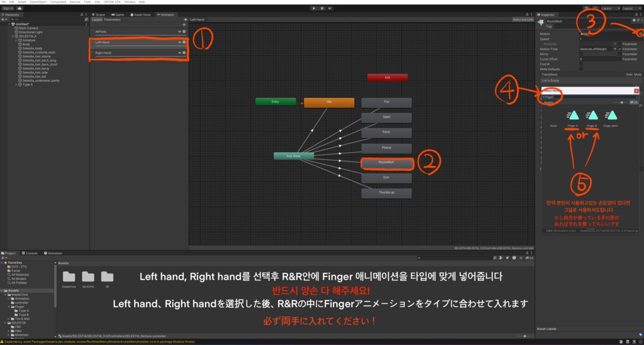Select the Thumbs up state node

coord(387,193)
